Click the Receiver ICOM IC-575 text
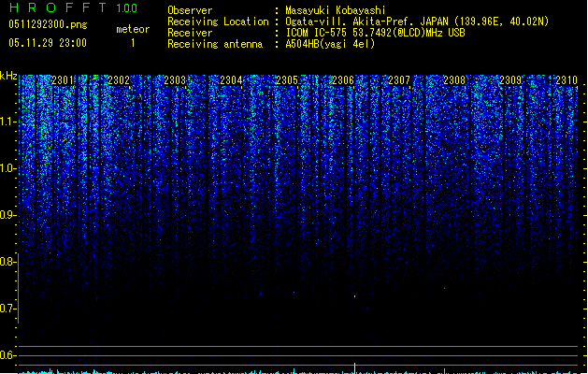 point(376,33)
